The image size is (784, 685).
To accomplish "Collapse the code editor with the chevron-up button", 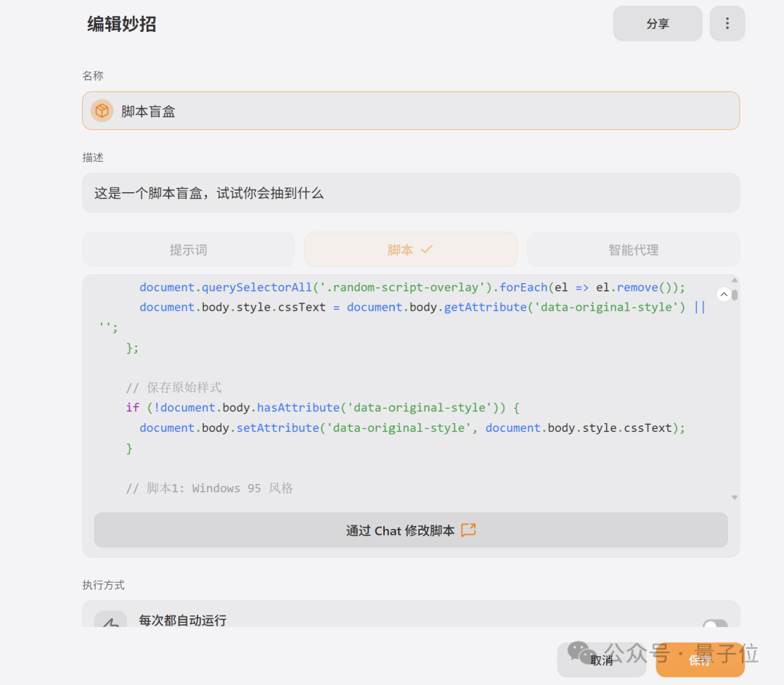I will tap(724, 295).
